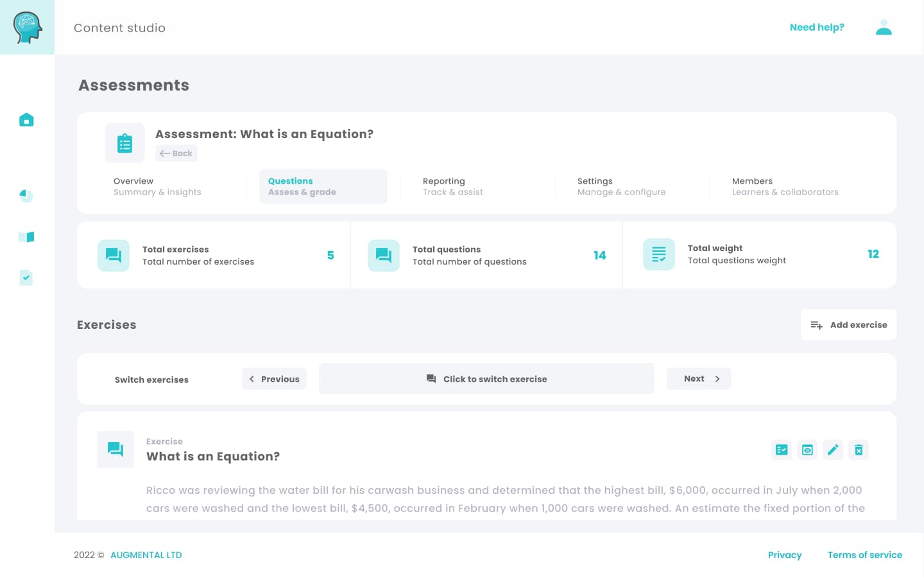924x578 pixels.
Task: Open the user profile avatar icon
Action: (884, 27)
